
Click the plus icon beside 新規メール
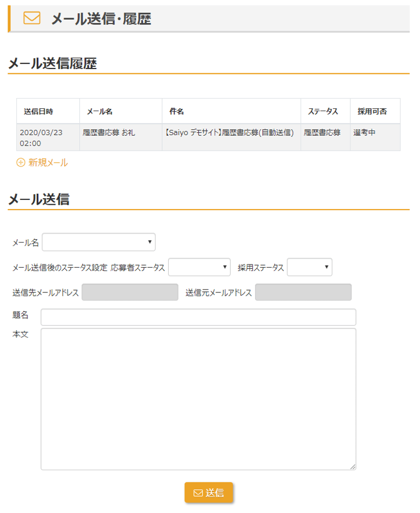tap(21, 163)
